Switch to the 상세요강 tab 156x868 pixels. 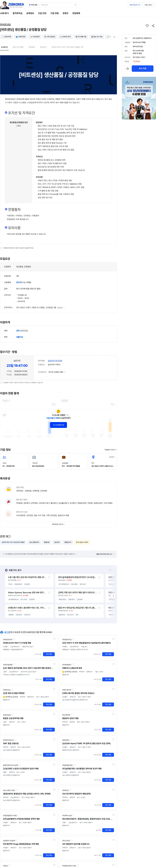4,47
